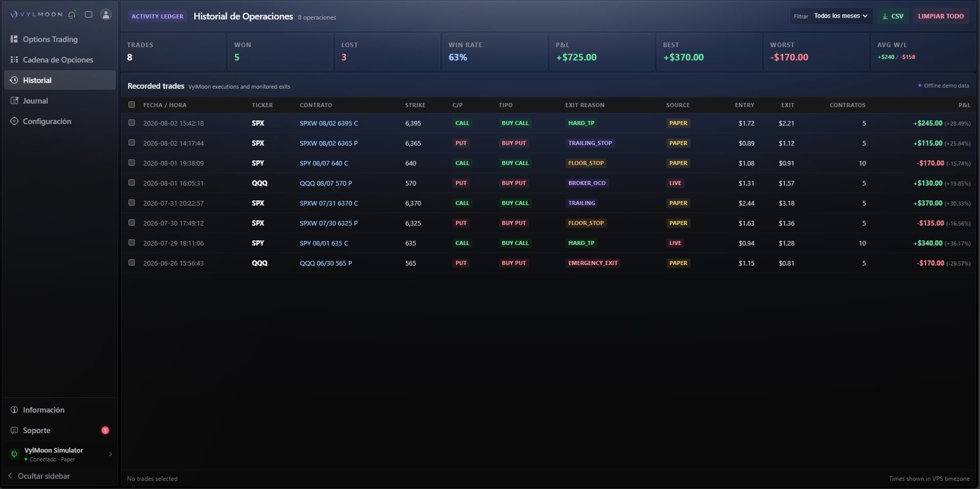Screen dimensions: 980x489
Task: Tick the 2026-07-31 20:22:57 trade checkbox
Action: [132, 203]
